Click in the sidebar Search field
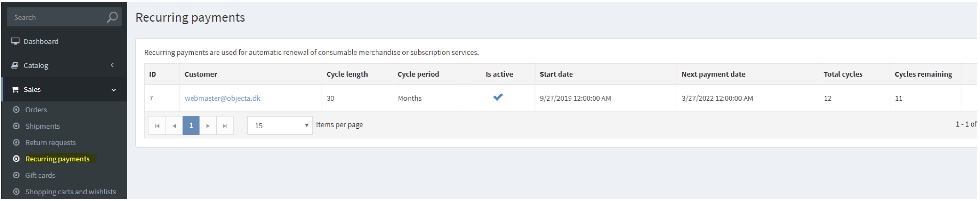The width and height of the screenshot is (980, 201). (x=57, y=17)
